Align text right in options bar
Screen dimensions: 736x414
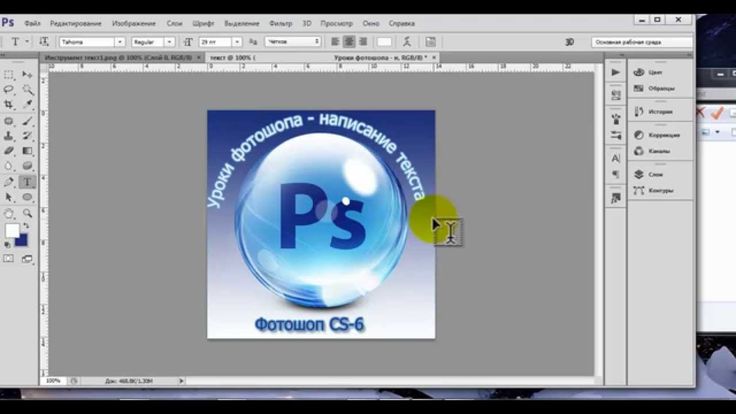tap(363, 42)
